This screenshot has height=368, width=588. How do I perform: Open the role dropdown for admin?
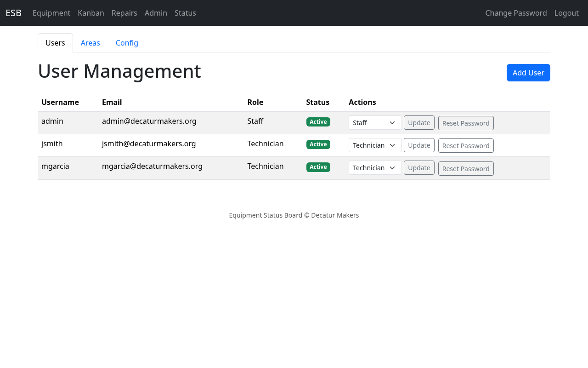point(375,122)
